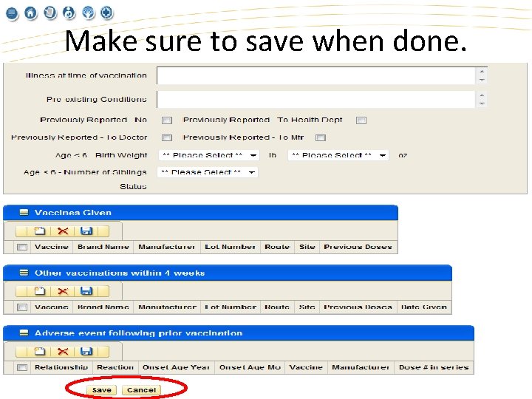Add new row in Other vaccinations within 4 weeks
This screenshot has height=399, width=532.
[x=40, y=291]
